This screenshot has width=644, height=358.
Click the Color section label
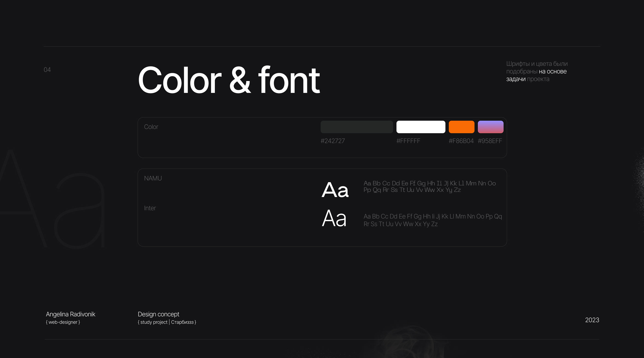click(x=151, y=127)
